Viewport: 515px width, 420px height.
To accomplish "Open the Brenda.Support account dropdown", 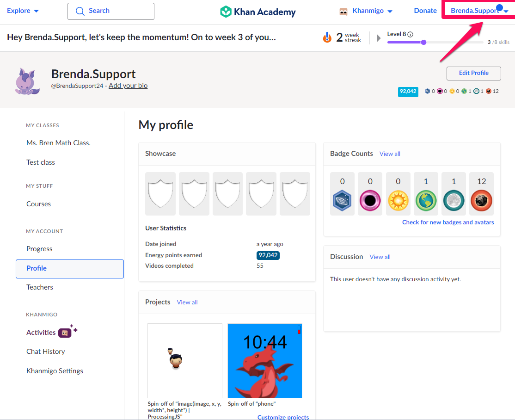I will coord(479,11).
